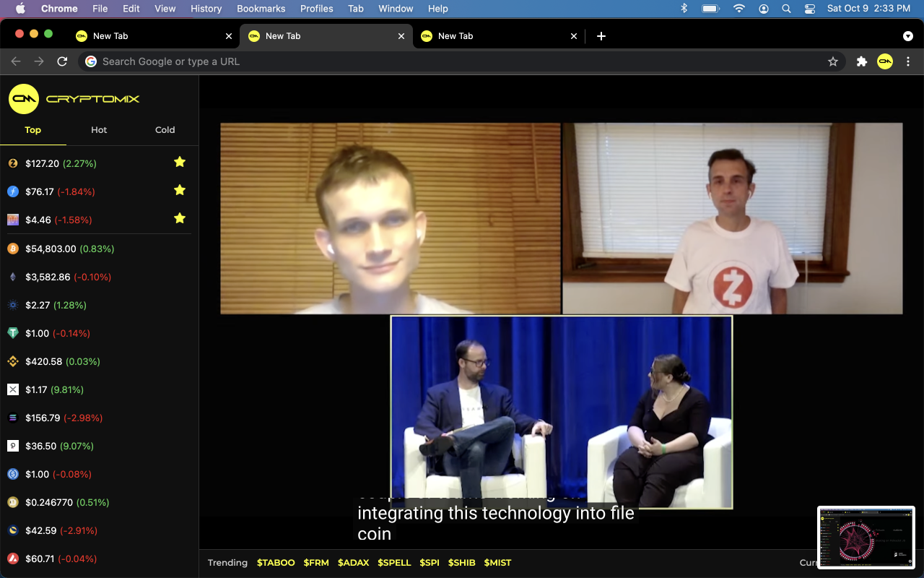Screen dimensions: 924x578
Task: Select the Binance coin icon at $420.58
Action: [13, 361]
